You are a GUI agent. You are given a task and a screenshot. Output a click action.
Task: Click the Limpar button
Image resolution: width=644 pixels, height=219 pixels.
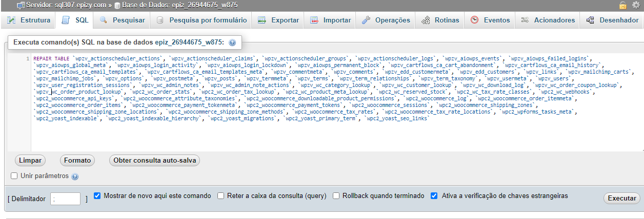pyautogui.click(x=30, y=160)
